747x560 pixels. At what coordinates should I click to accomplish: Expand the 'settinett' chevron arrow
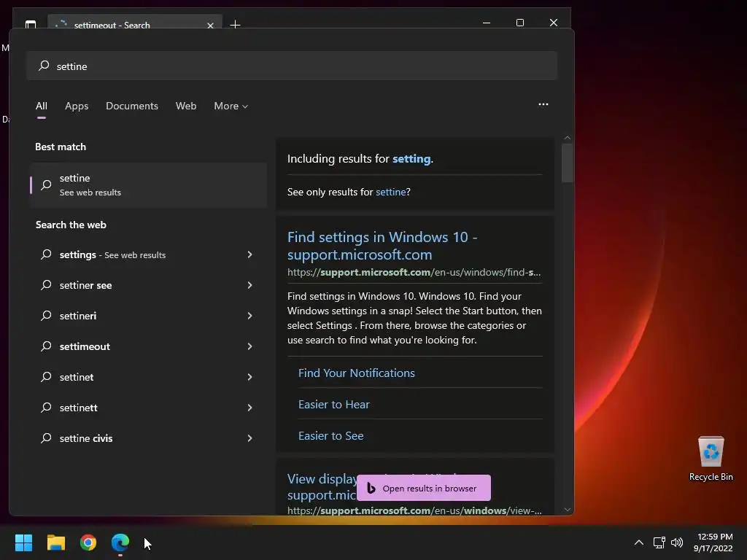(x=249, y=408)
